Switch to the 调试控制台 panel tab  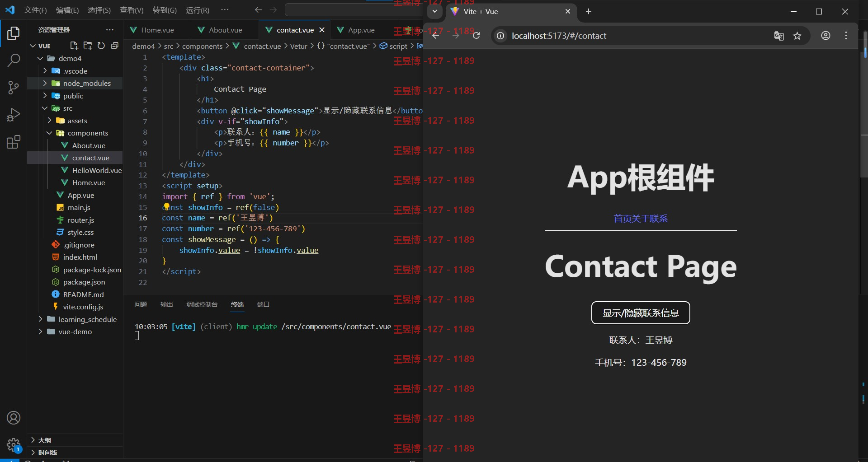coord(202,304)
